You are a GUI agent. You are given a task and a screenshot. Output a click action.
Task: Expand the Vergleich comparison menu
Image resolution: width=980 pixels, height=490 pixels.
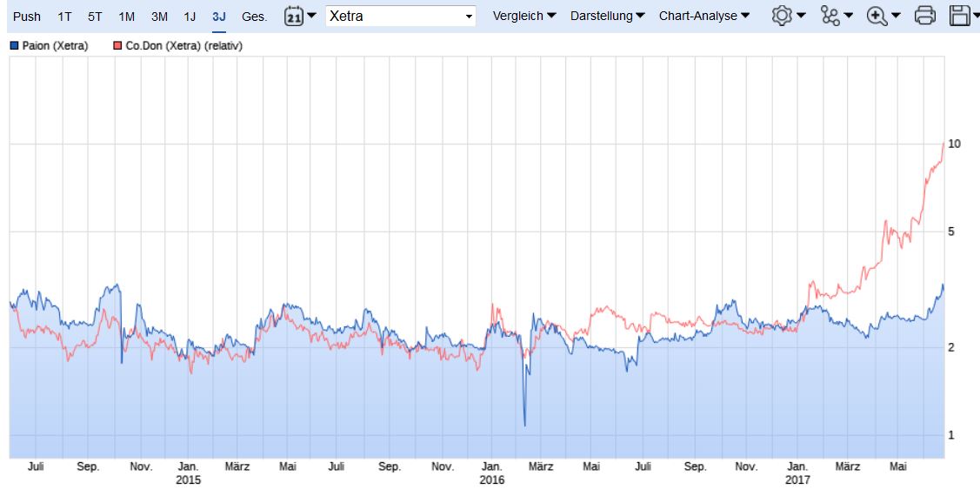[x=524, y=17]
